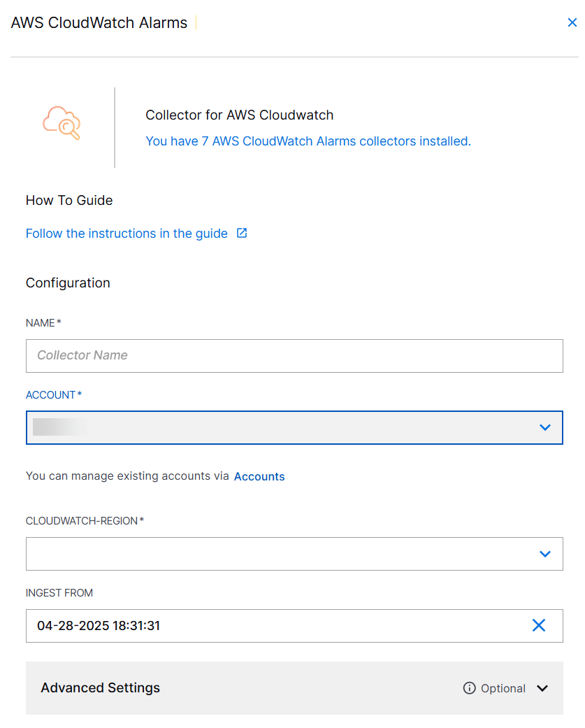Expand the Advanced Settings section
Screen dimensions: 585x728
294,688
